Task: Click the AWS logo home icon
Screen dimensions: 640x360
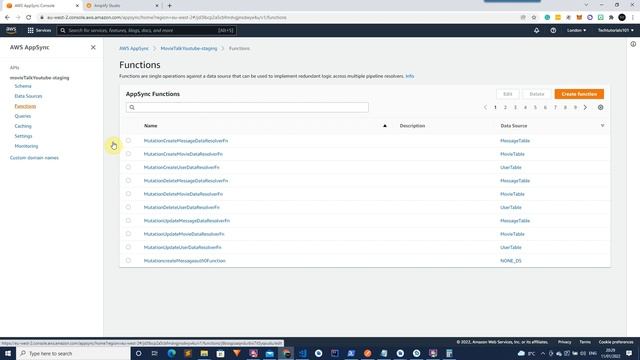Action: 11,30
